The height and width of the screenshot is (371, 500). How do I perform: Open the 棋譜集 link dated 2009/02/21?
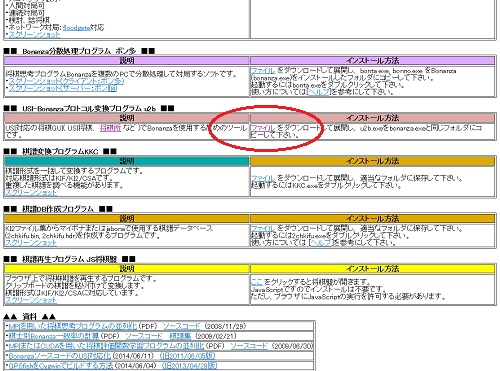180,336
